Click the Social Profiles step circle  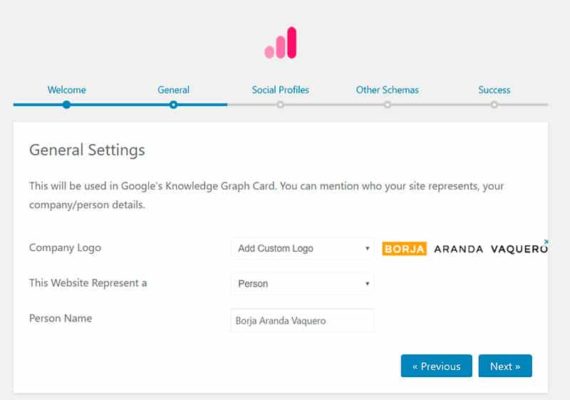tap(280, 105)
